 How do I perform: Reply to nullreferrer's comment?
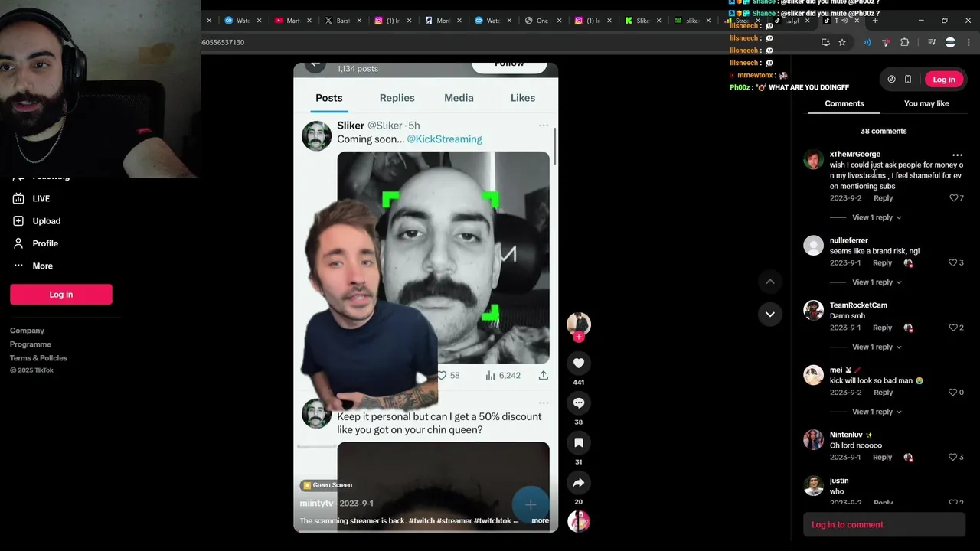click(882, 262)
